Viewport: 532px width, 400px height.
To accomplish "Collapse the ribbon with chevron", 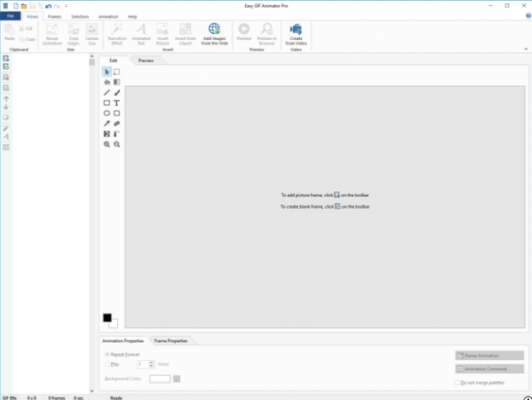I will coord(526,50).
